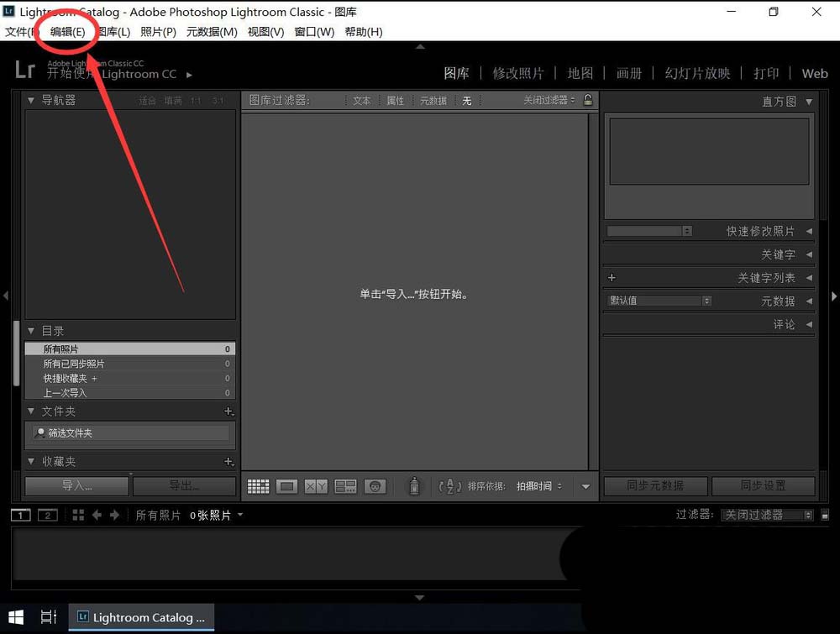This screenshot has height=634, width=840.
Task: Open the second window with monitor button 2
Action: click(x=48, y=515)
